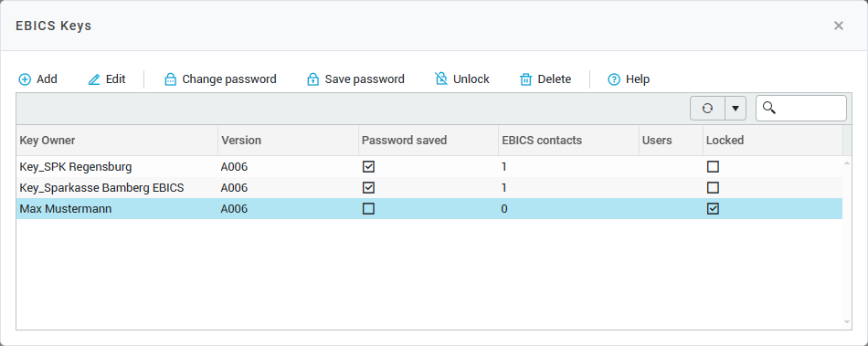Sort by the EBICS contacts column header
Image resolution: width=868 pixels, height=346 pixels.
click(568, 141)
